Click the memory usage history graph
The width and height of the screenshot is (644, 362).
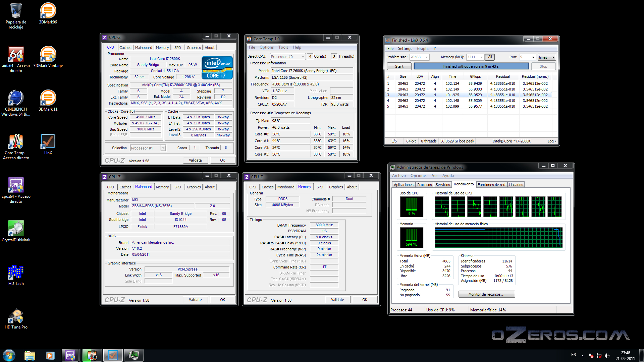(498, 237)
